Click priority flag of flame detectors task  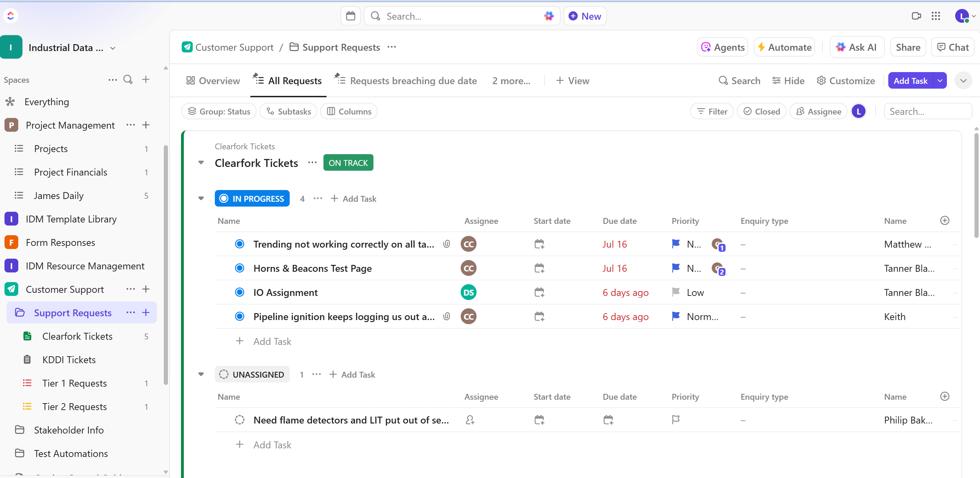click(x=676, y=420)
